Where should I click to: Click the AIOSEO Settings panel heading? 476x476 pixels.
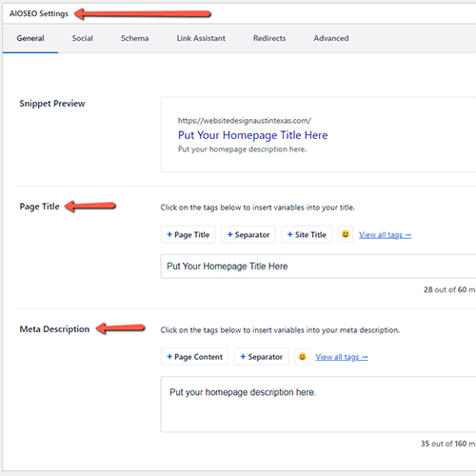pos(39,13)
